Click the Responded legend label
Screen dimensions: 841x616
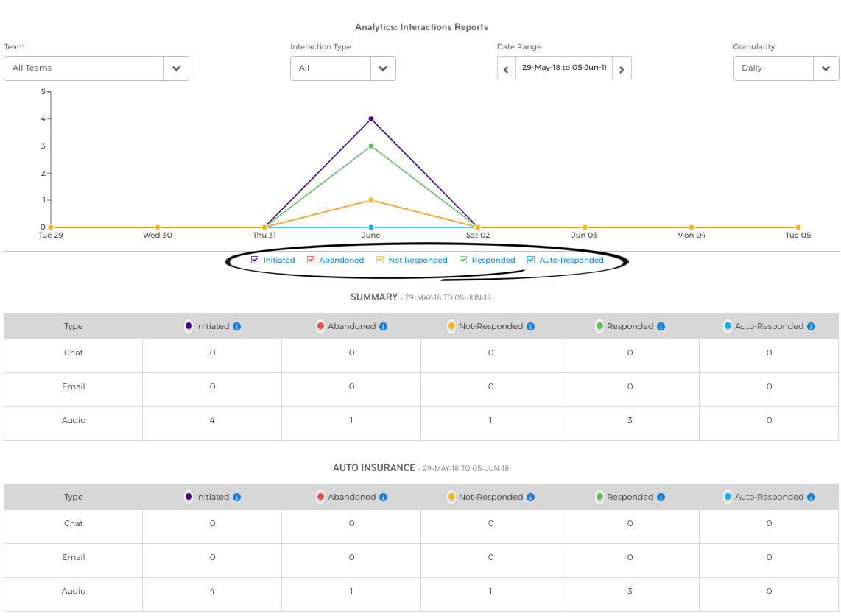point(493,261)
